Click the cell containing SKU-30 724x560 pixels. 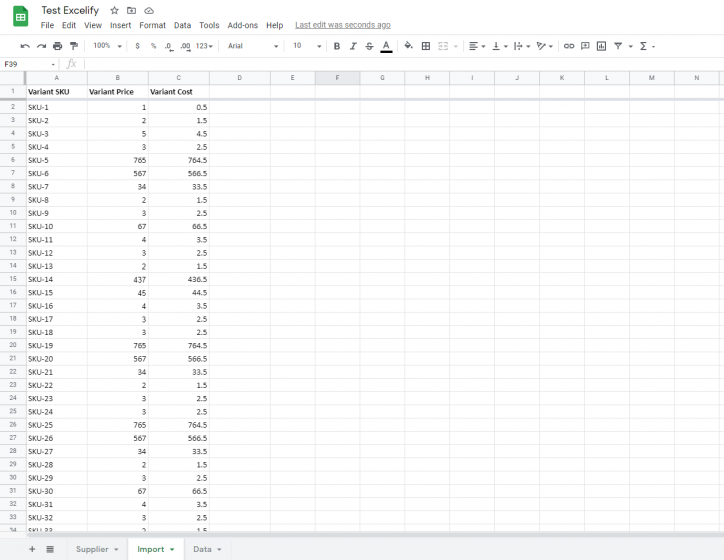point(56,491)
